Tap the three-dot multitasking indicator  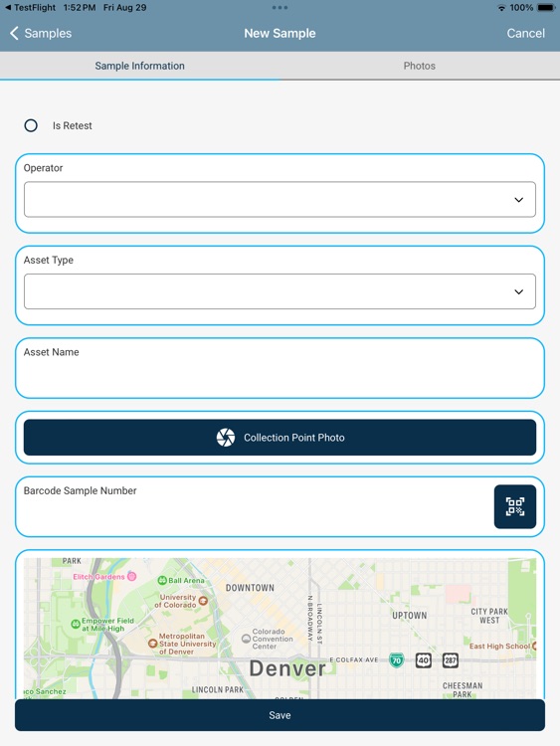coord(280,8)
